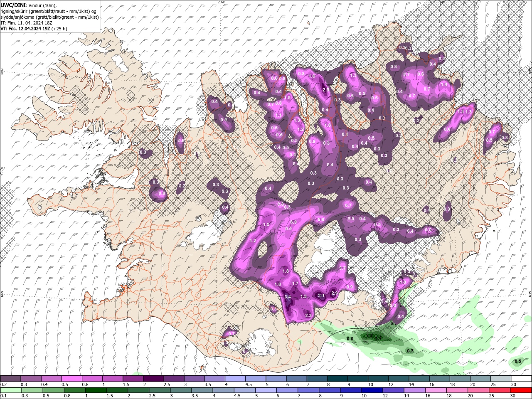Click the 2.5 value in northern purple area
The width and height of the screenshot is (532, 399).
coord(326,90)
